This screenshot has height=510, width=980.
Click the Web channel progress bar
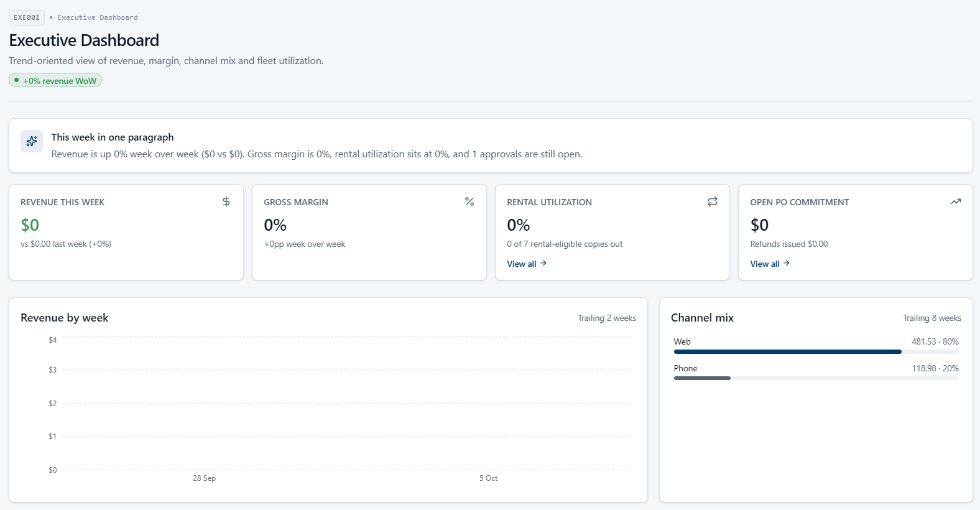[816, 351]
